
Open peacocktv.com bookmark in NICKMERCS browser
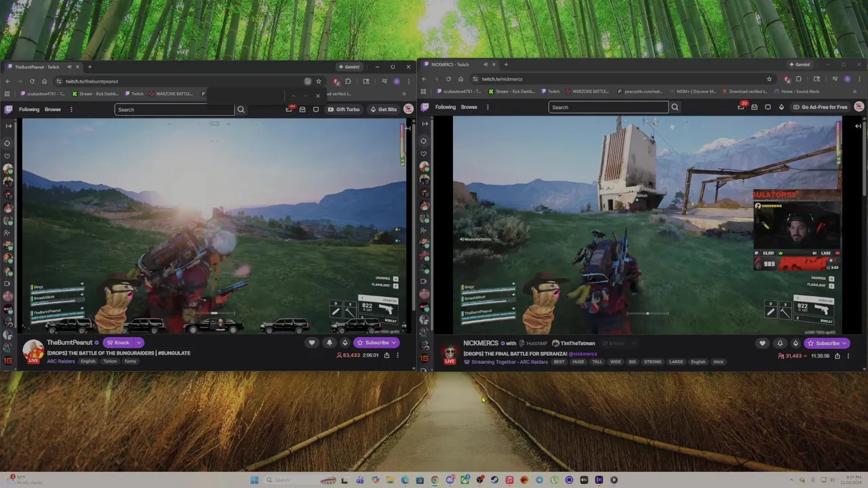point(640,91)
